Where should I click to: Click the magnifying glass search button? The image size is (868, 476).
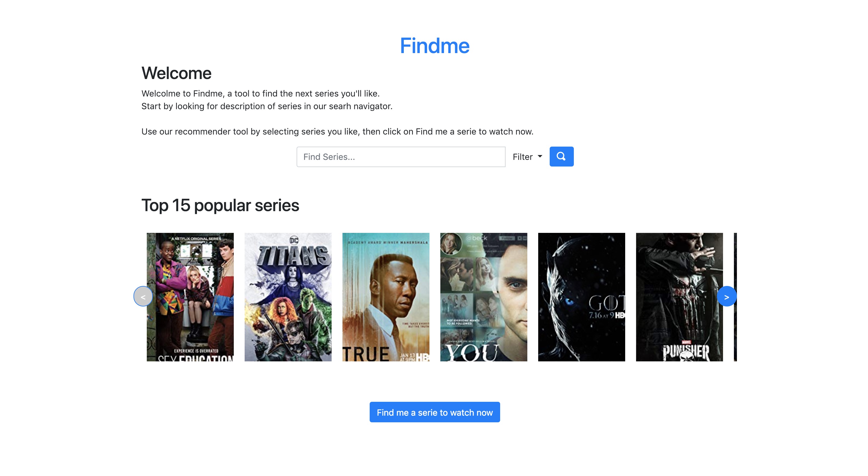[x=561, y=157]
